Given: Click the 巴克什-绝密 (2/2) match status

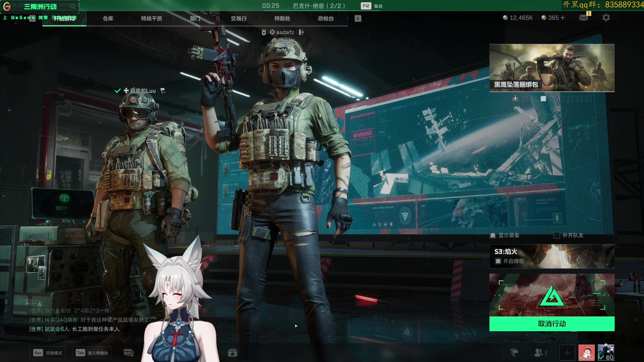Looking at the screenshot, I should [x=319, y=6].
